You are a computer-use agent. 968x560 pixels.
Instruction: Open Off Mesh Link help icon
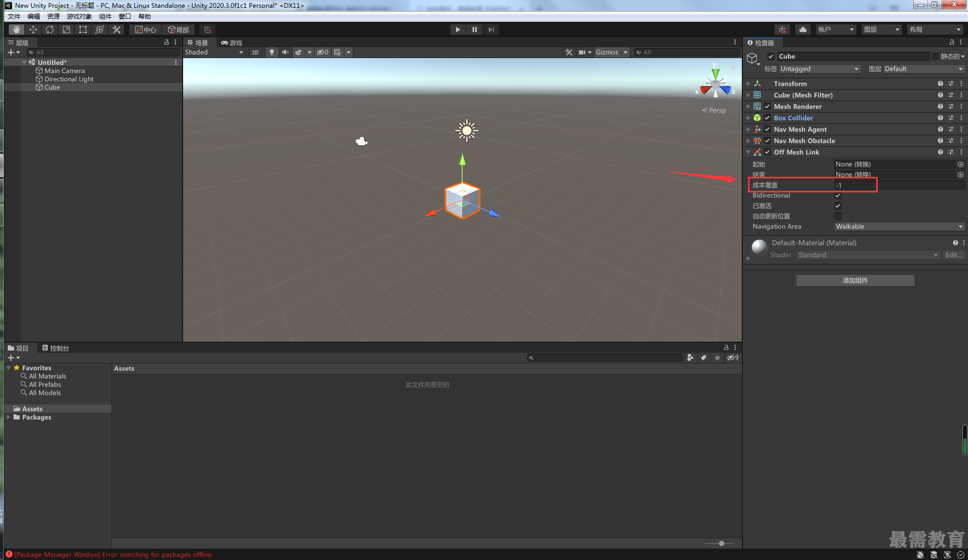pos(941,152)
